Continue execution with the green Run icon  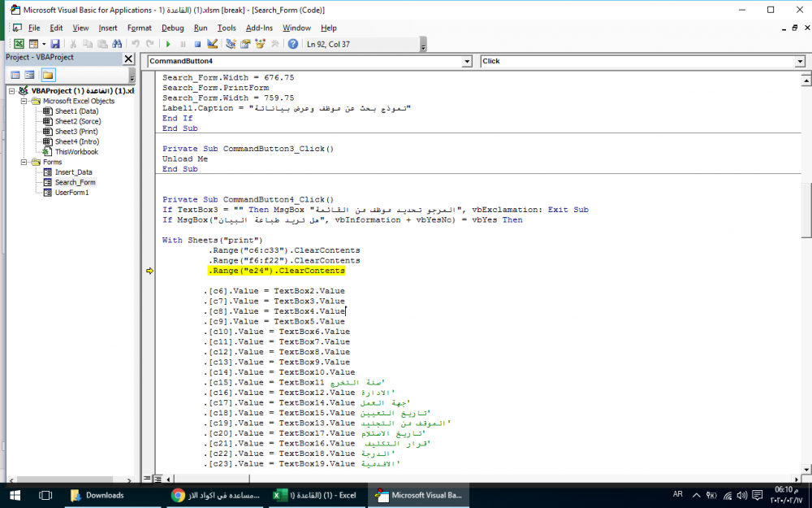click(168, 44)
